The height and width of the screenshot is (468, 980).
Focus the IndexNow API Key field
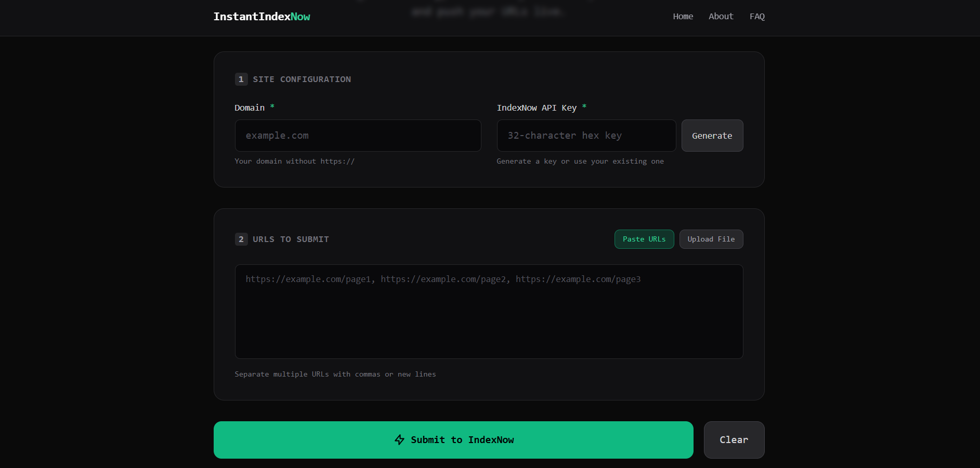586,136
